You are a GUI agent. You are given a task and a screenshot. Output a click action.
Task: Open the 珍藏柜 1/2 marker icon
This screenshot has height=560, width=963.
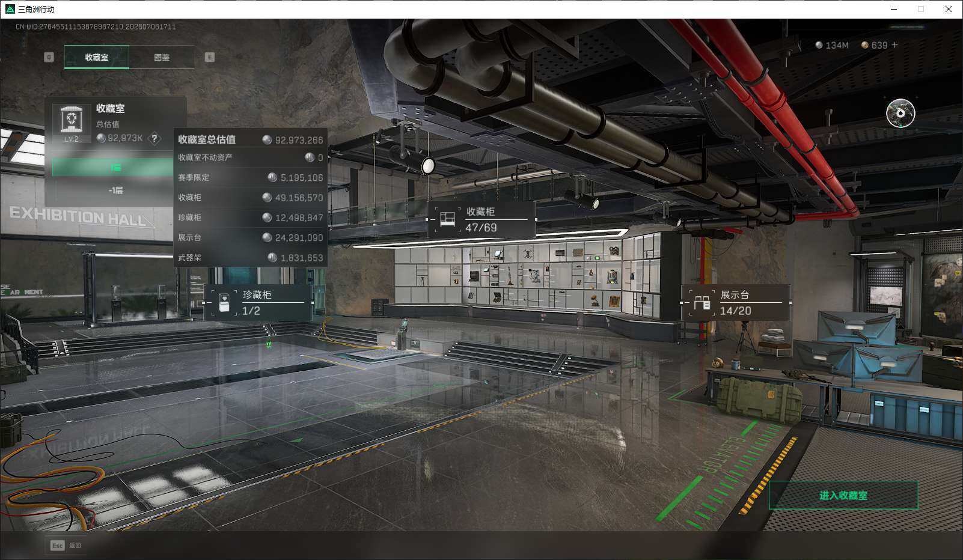(x=224, y=302)
